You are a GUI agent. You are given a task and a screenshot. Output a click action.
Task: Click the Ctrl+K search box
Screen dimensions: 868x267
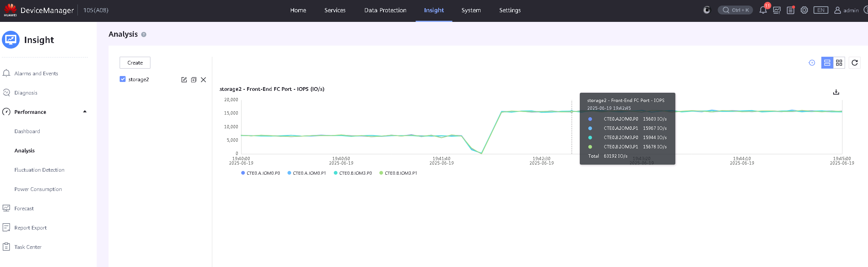(735, 10)
